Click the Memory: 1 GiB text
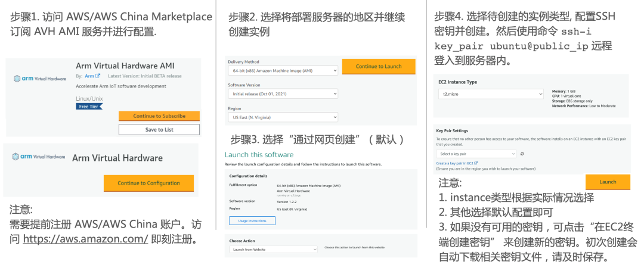Image resolution: width=644 pixels, height=268 pixels. point(565,91)
